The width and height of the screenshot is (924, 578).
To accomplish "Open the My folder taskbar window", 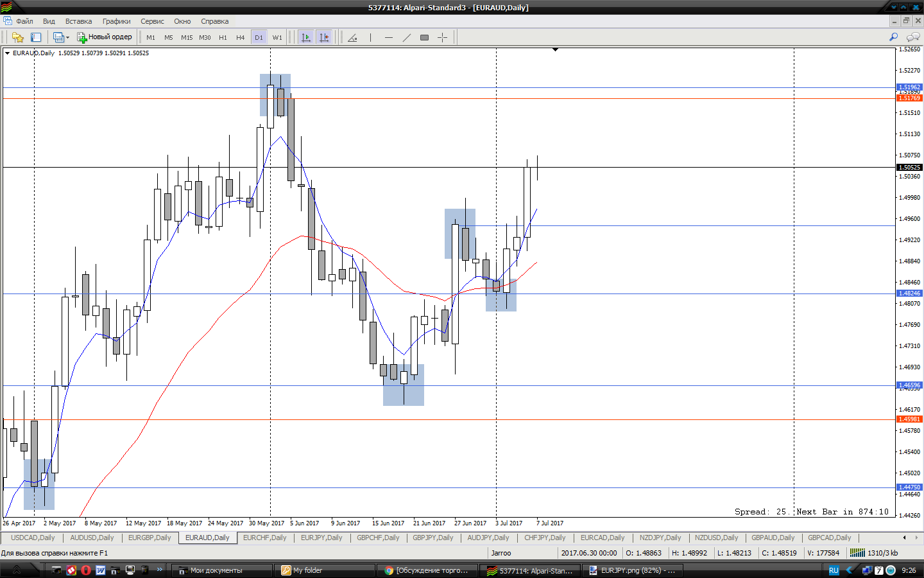I will click(x=325, y=570).
